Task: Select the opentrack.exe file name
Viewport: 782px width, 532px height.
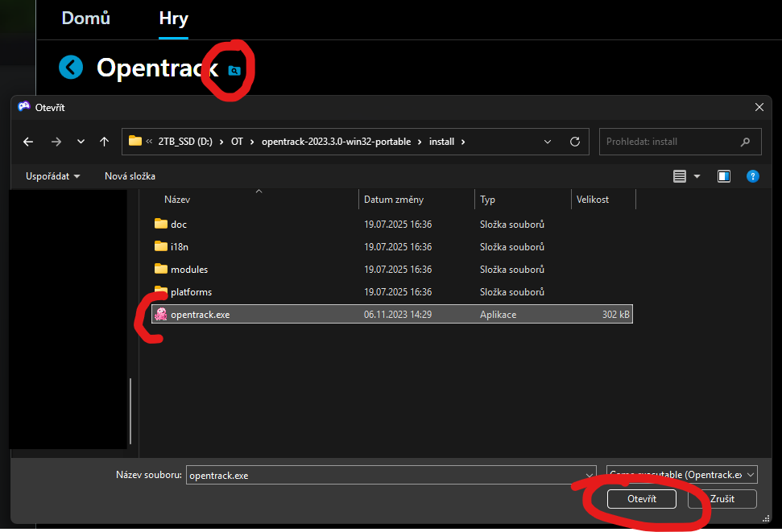Action: click(200, 315)
